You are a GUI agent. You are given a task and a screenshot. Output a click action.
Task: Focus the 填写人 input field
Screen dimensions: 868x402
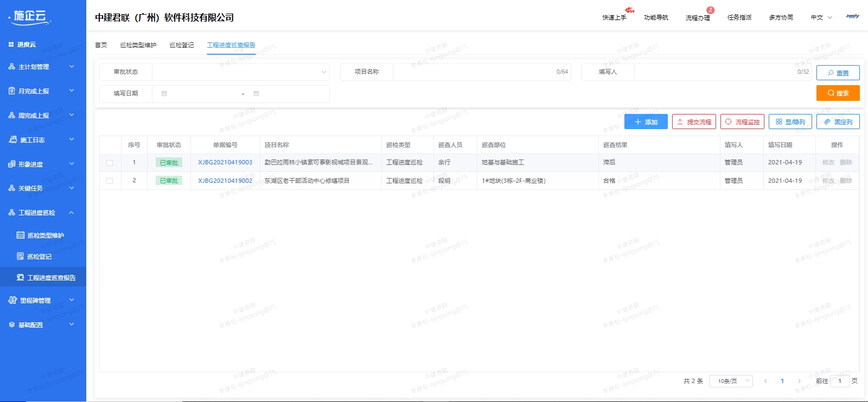pyautogui.click(x=723, y=72)
